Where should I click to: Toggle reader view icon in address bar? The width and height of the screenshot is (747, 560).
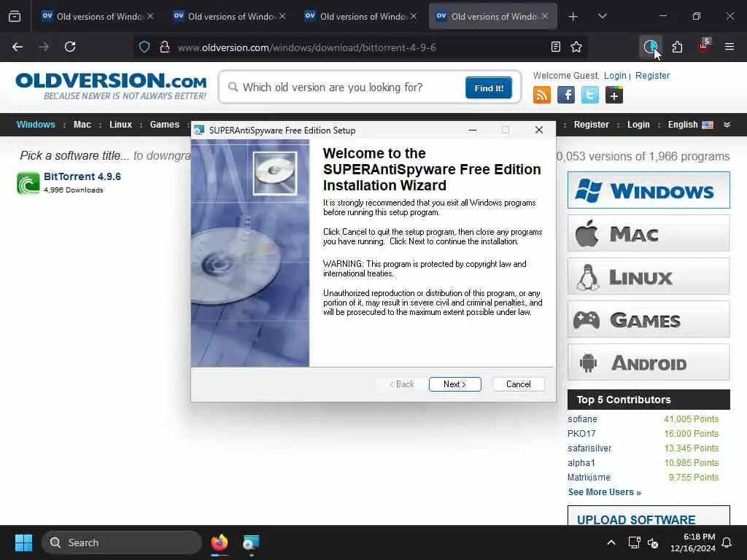point(555,47)
